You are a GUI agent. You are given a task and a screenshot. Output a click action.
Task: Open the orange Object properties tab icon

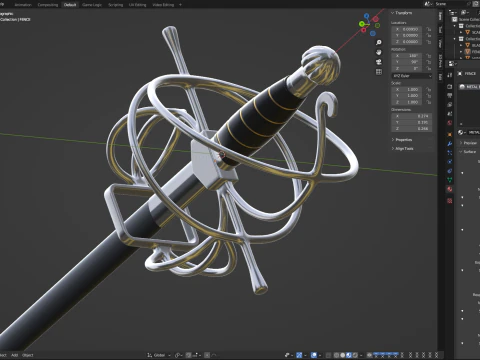pyautogui.click(x=450, y=134)
